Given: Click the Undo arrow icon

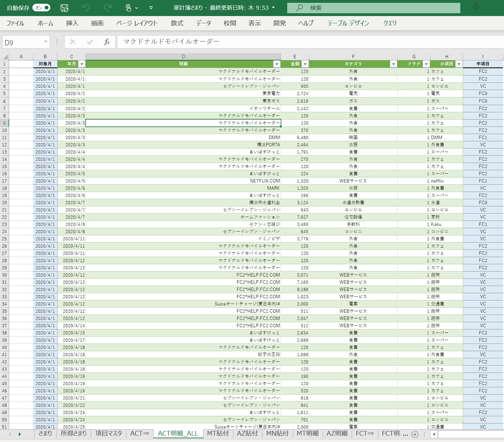Looking at the screenshot, I should [x=86, y=7].
